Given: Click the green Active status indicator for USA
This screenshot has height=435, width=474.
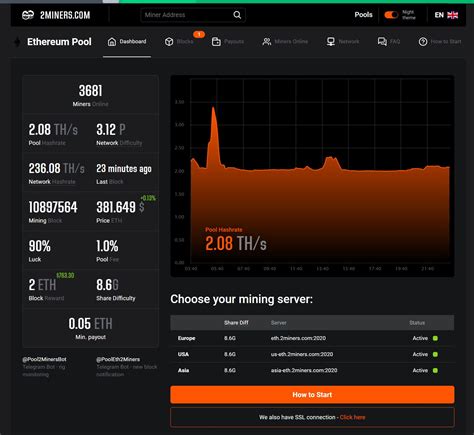Looking at the screenshot, I should click(435, 354).
